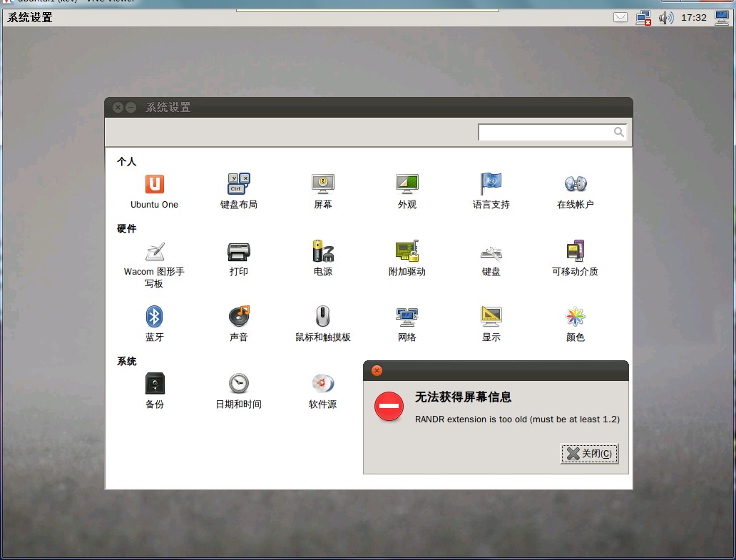Image resolution: width=736 pixels, height=560 pixels.
Task: Open the 网络 network settings
Action: [x=407, y=324]
